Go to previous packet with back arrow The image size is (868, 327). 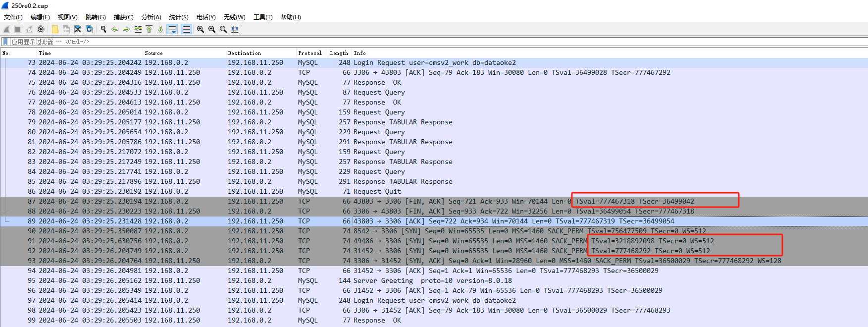coord(115,29)
